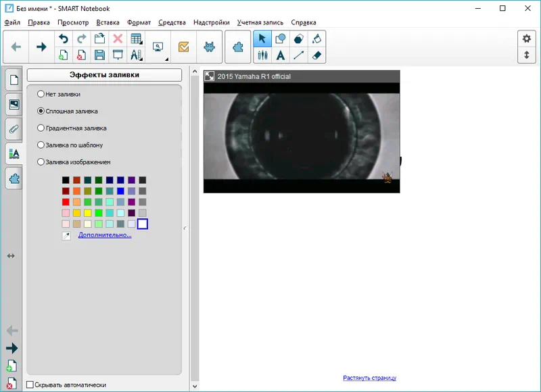Open the 'Вставка' menu
The image size is (541, 392).
coord(108,22)
